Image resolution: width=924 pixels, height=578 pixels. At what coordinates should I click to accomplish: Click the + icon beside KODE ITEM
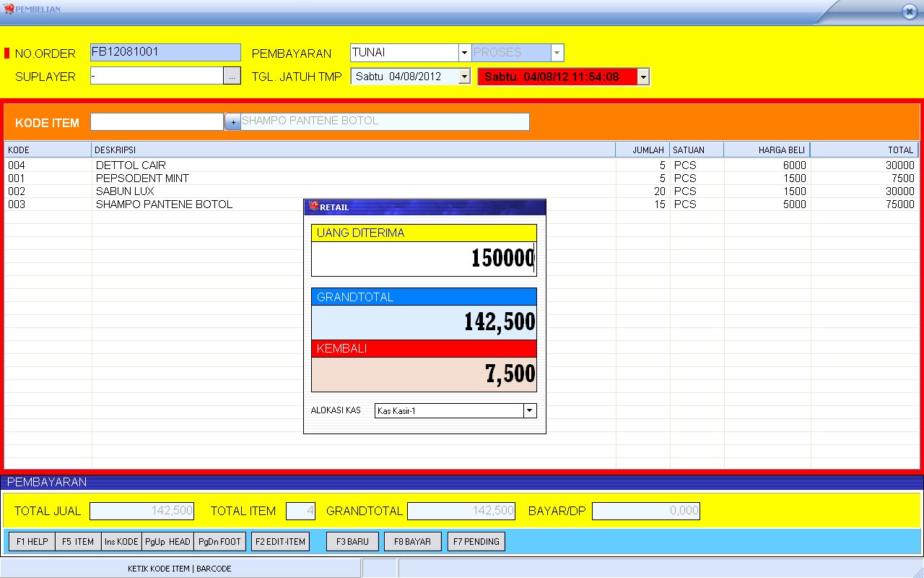point(232,121)
